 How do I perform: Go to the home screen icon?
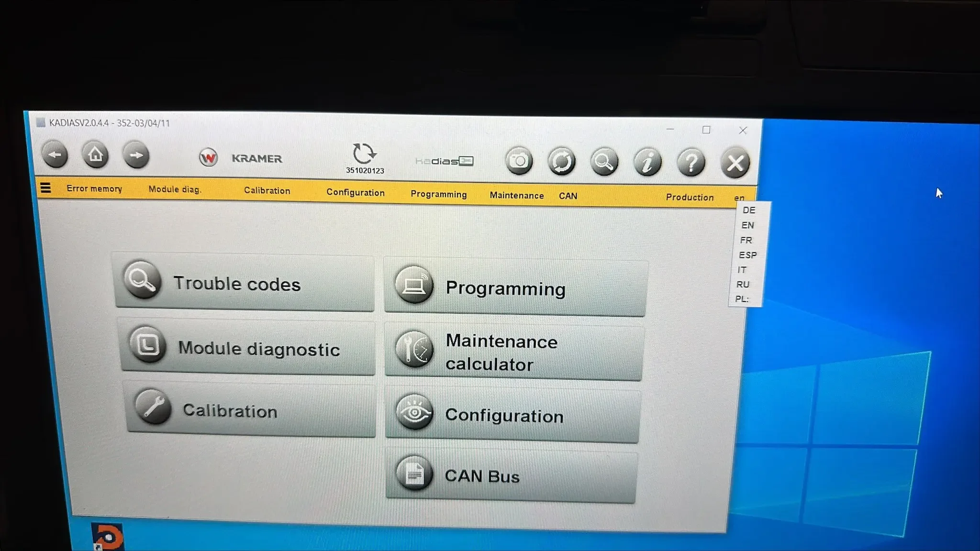tap(95, 154)
